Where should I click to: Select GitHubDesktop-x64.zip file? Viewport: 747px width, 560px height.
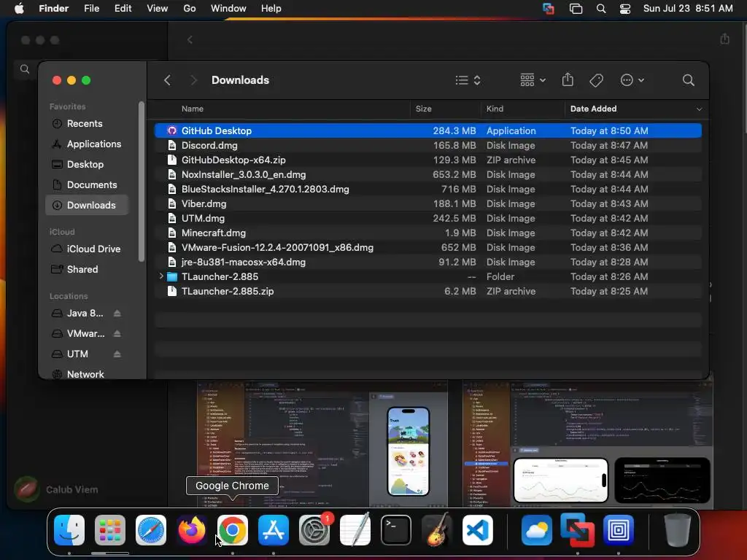(427, 160)
